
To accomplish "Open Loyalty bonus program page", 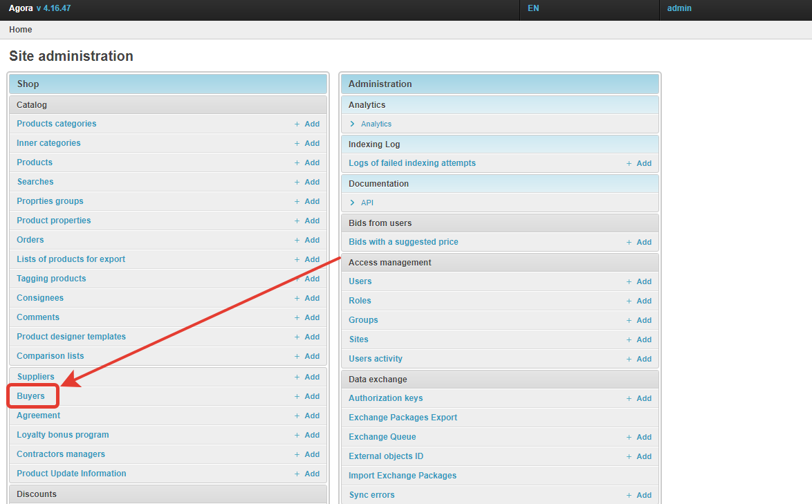I will (63, 435).
